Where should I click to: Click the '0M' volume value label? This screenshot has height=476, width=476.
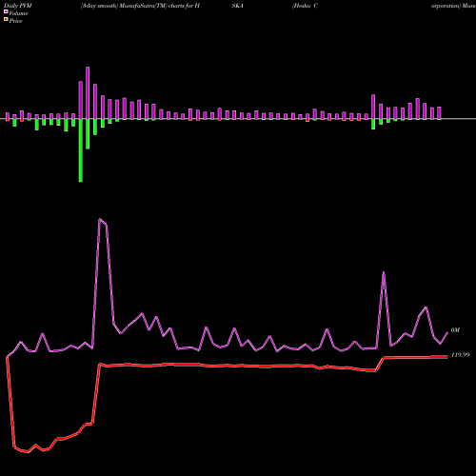(455, 330)
